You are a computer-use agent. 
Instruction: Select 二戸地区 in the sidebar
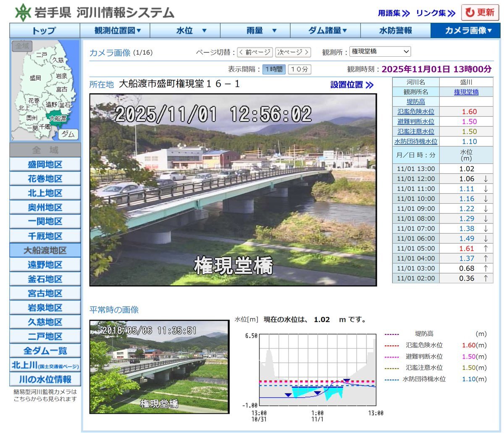pyautogui.click(x=45, y=336)
